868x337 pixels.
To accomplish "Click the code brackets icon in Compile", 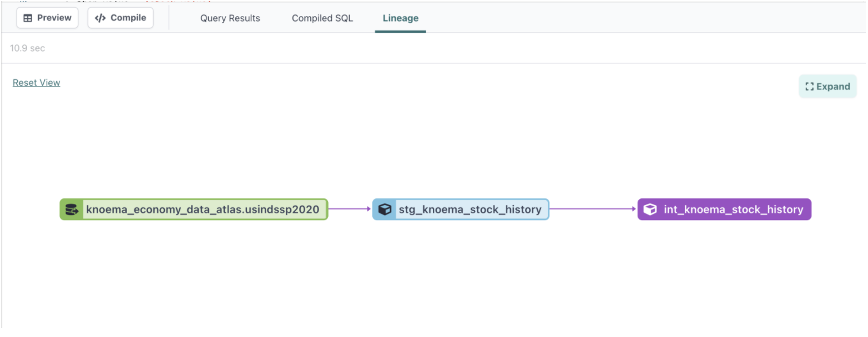I will pos(100,18).
